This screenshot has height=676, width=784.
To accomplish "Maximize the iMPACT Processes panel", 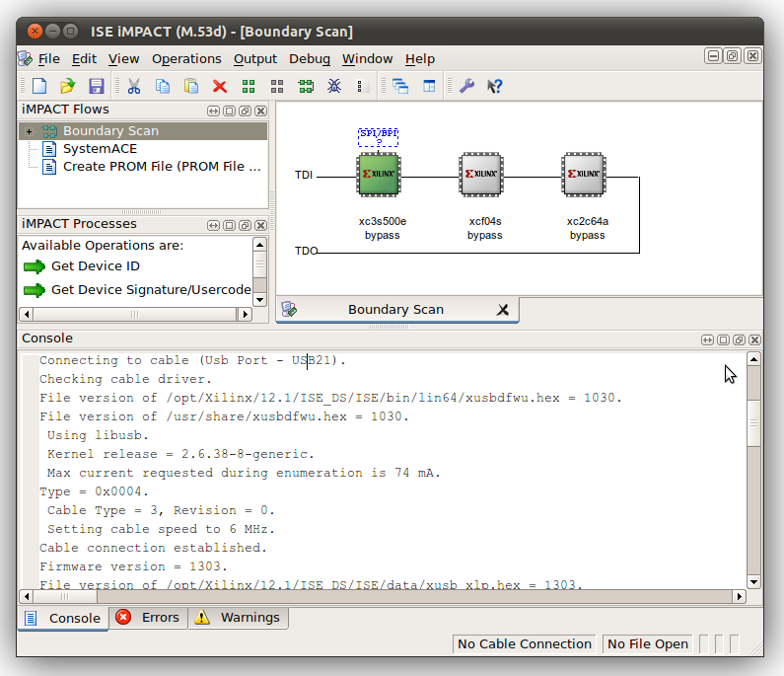I will point(229,225).
